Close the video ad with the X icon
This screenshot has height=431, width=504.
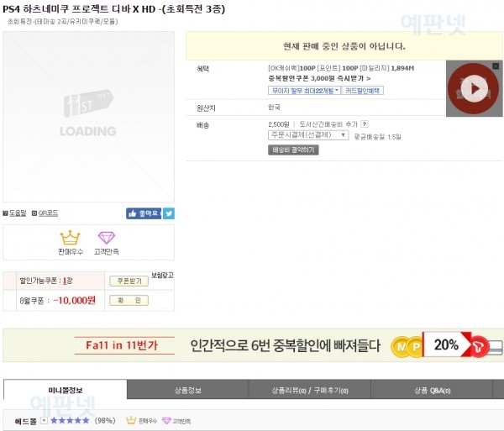[x=496, y=66]
